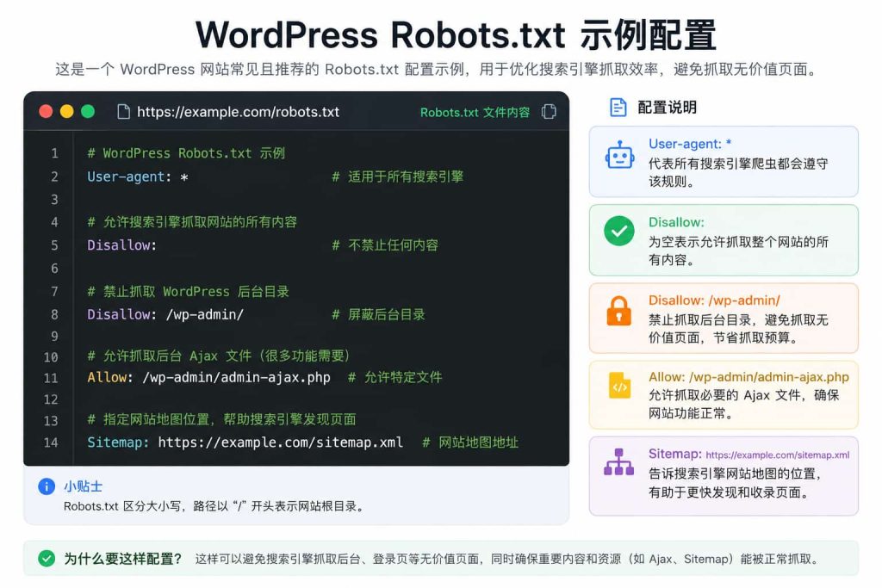Screen dimensions: 882x588
Task: Click line number 1 in code gutter
Action: 54,153
